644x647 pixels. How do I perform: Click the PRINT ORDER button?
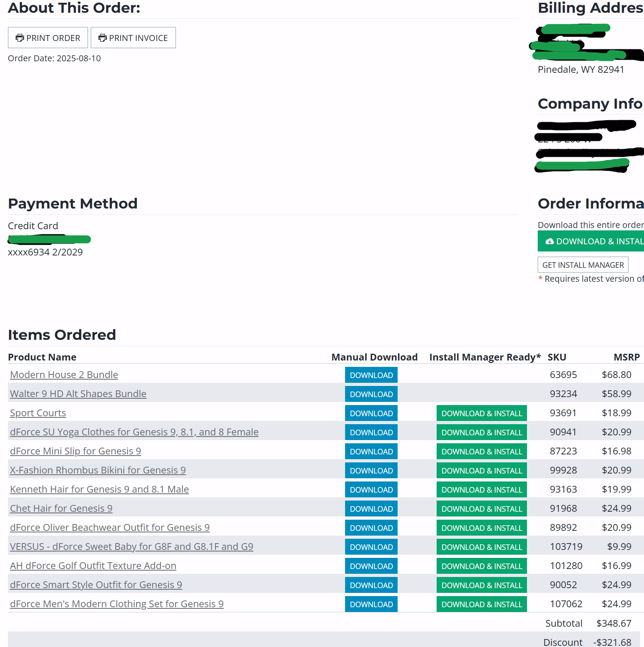tap(48, 38)
